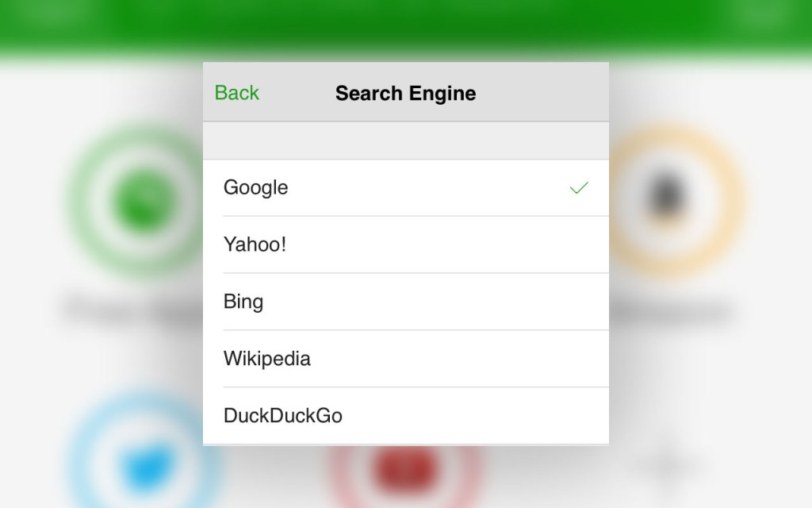
Task: Select Bing from the search engine list
Action: point(405,302)
